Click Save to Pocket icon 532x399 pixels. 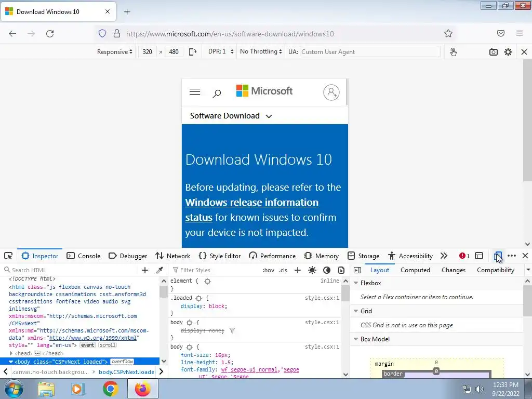point(501,33)
